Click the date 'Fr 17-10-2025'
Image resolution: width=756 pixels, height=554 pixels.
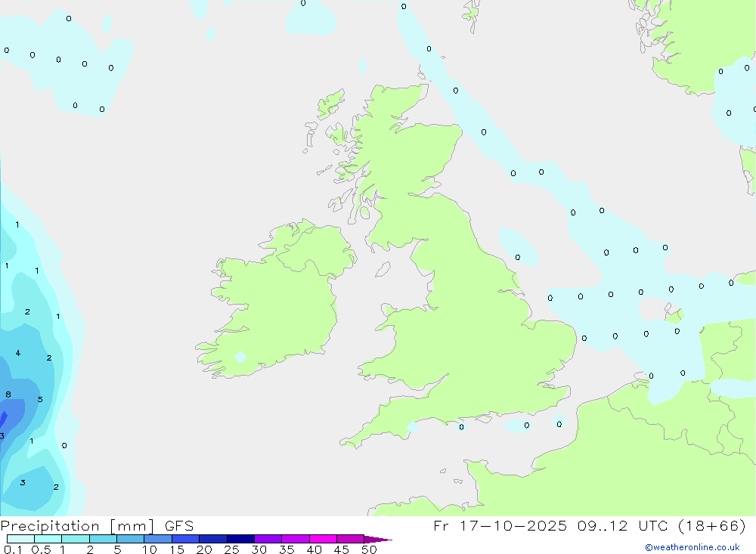pyautogui.click(x=500, y=525)
